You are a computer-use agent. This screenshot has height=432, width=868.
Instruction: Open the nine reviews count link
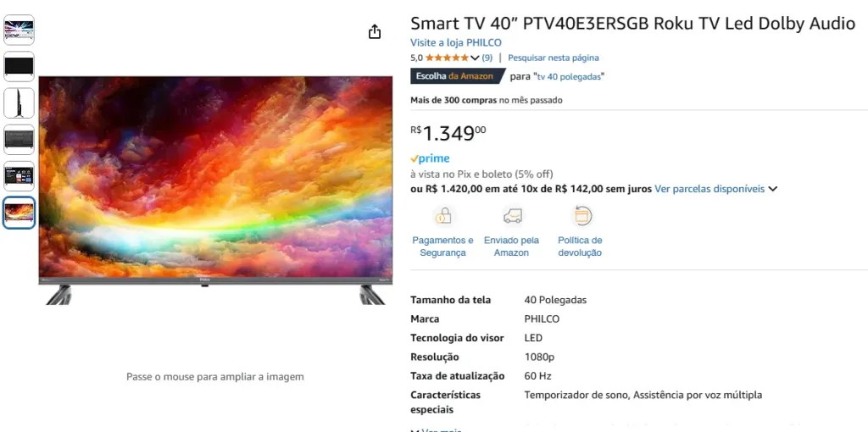487,58
